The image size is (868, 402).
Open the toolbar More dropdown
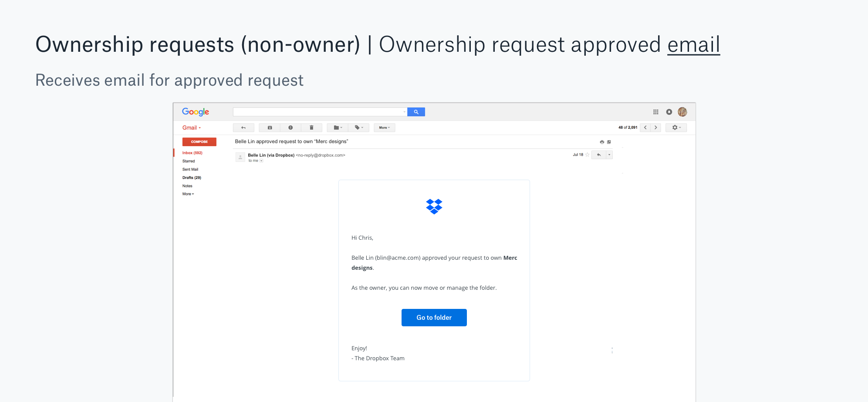click(385, 127)
